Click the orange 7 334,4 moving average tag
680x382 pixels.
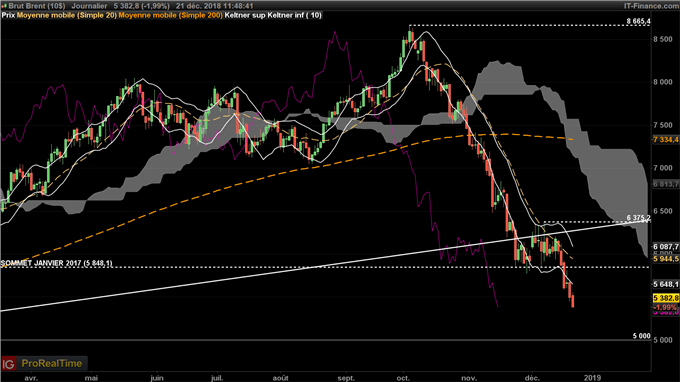pos(666,139)
